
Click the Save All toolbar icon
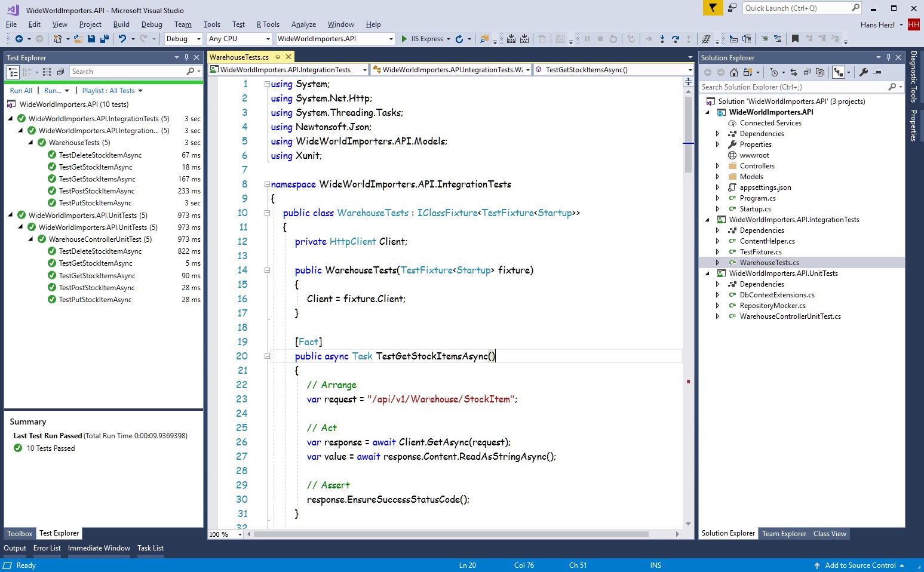pyautogui.click(x=105, y=39)
